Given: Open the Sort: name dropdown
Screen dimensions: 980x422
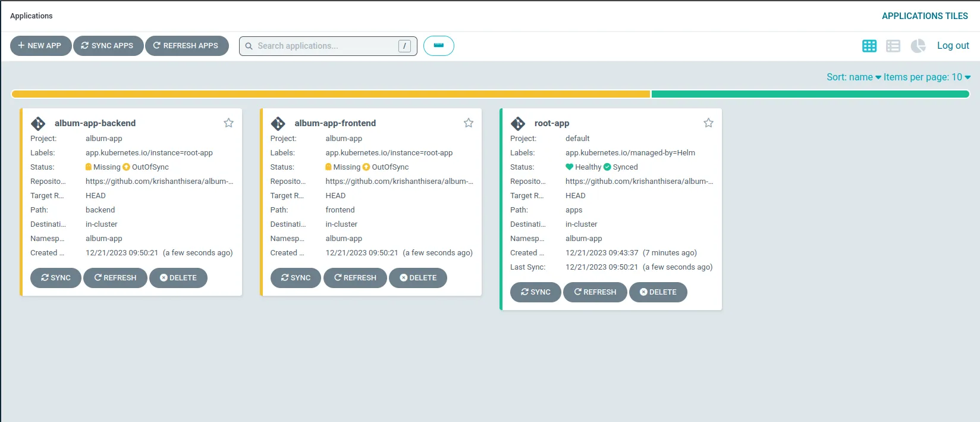Looking at the screenshot, I should [x=854, y=77].
